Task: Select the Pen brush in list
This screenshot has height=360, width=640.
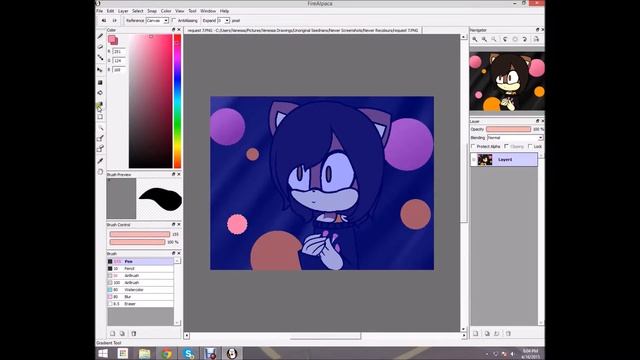Action: click(140, 261)
